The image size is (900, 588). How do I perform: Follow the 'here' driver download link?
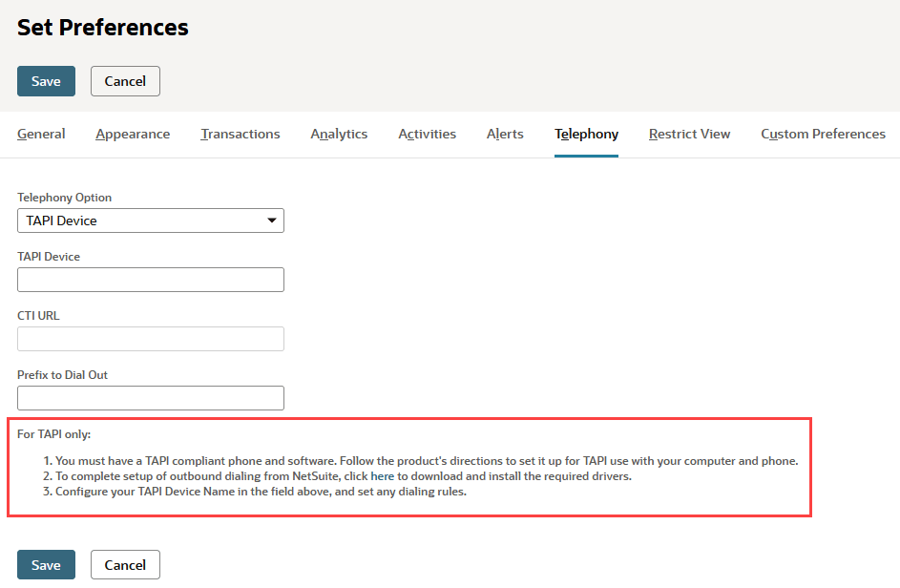click(383, 476)
